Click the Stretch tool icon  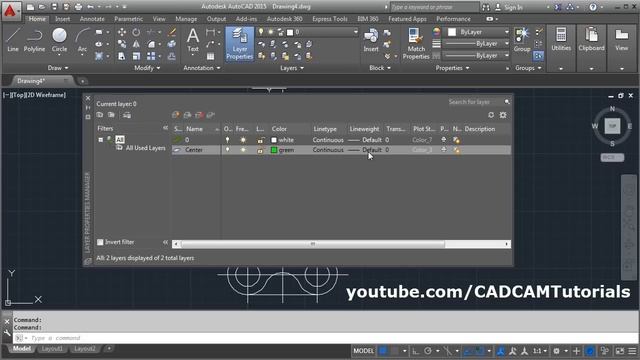122,56
